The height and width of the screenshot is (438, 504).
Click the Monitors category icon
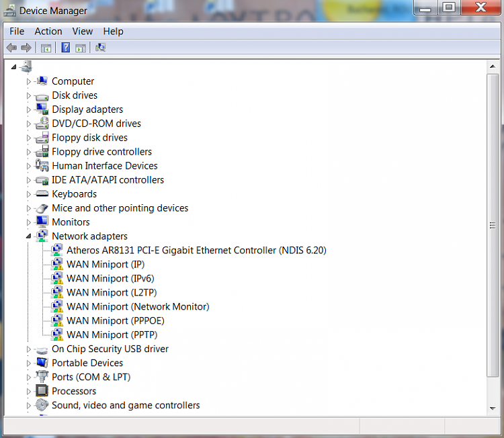42,222
